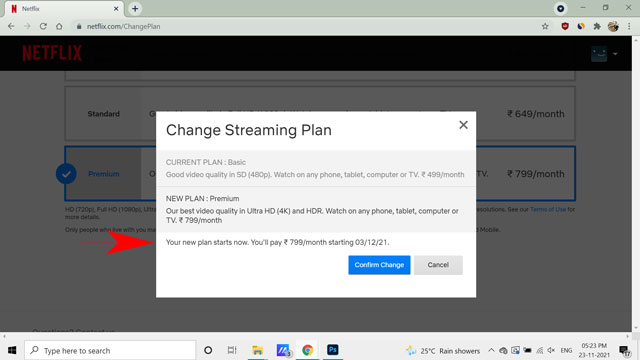Reload the Netflix page

(x=43, y=26)
